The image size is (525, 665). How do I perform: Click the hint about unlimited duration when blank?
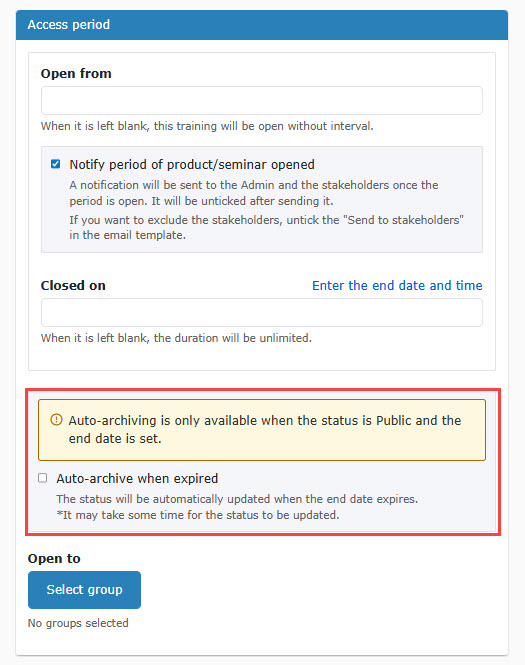[x=176, y=338]
